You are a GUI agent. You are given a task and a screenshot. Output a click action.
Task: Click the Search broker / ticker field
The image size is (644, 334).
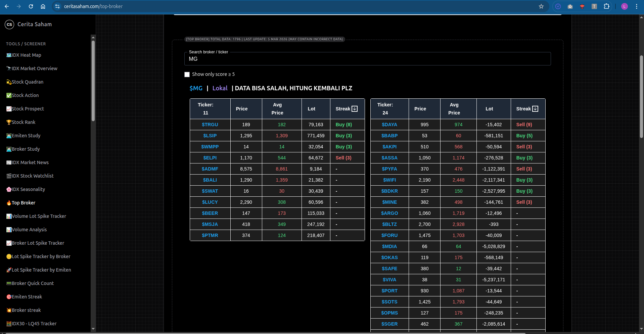(367, 59)
